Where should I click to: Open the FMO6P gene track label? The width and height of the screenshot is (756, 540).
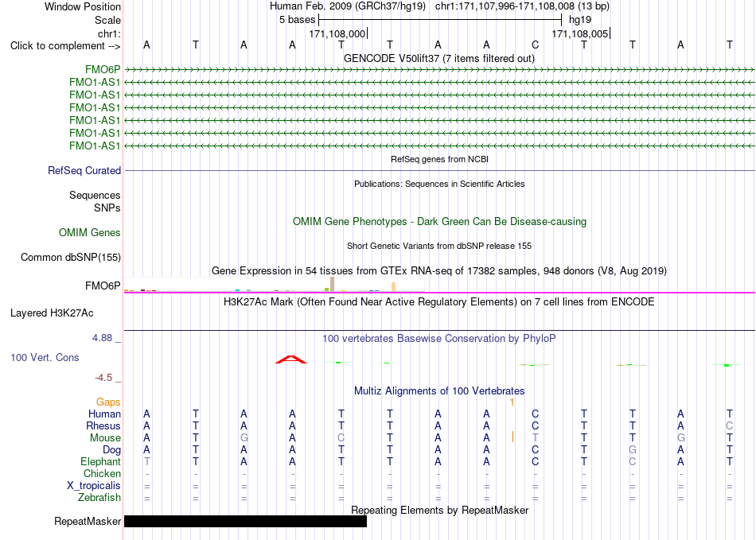(x=103, y=70)
